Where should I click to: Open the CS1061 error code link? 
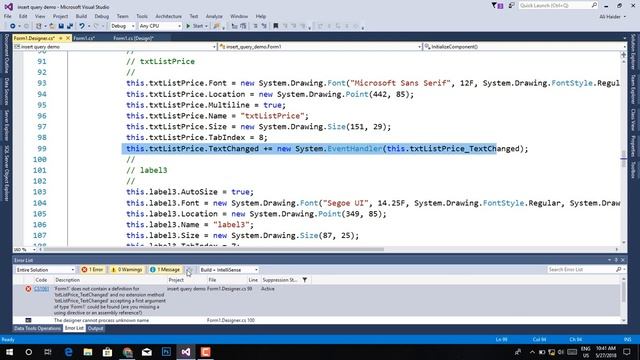tap(42, 289)
